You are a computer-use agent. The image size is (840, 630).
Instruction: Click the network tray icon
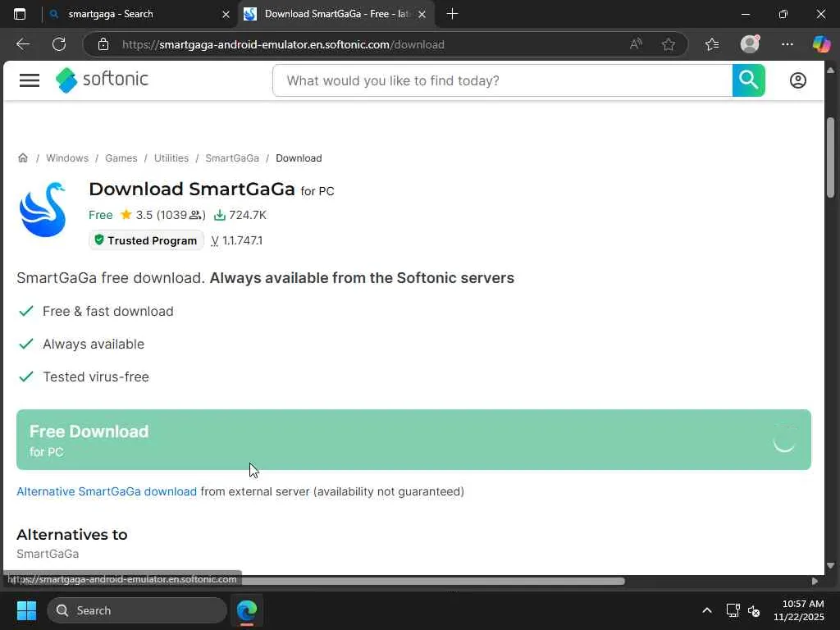(733, 610)
